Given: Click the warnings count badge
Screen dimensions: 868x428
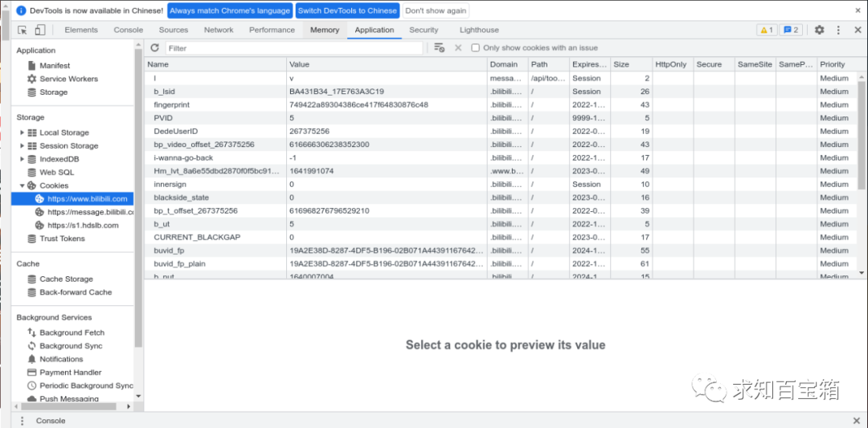Looking at the screenshot, I should [767, 30].
